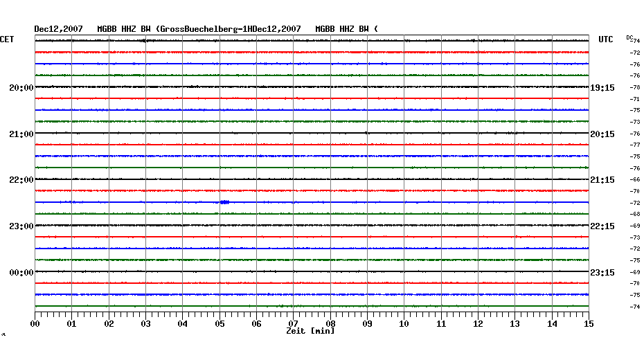Select the 20:00 CET time label
644x342 pixels.
point(21,88)
